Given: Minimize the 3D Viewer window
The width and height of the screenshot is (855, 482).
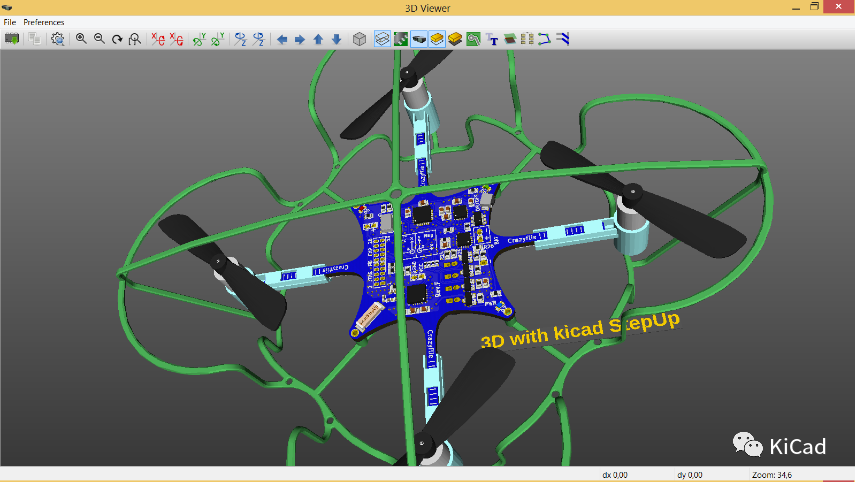Looking at the screenshot, I should coord(796,8).
